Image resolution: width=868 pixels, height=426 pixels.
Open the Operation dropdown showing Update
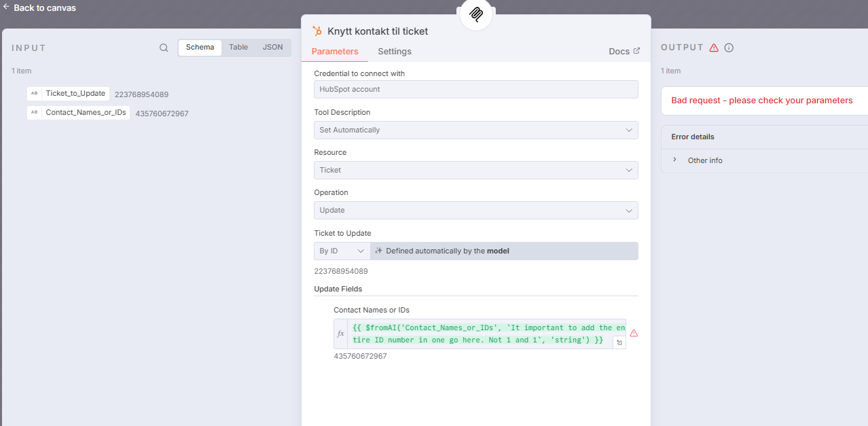475,211
